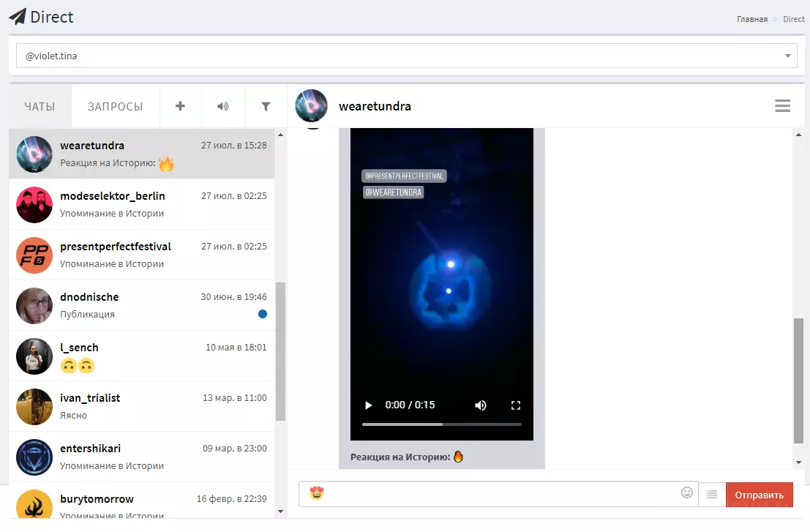Start a new chat with the plus icon
Image resolution: width=810 pixels, height=532 pixels.
click(x=180, y=106)
